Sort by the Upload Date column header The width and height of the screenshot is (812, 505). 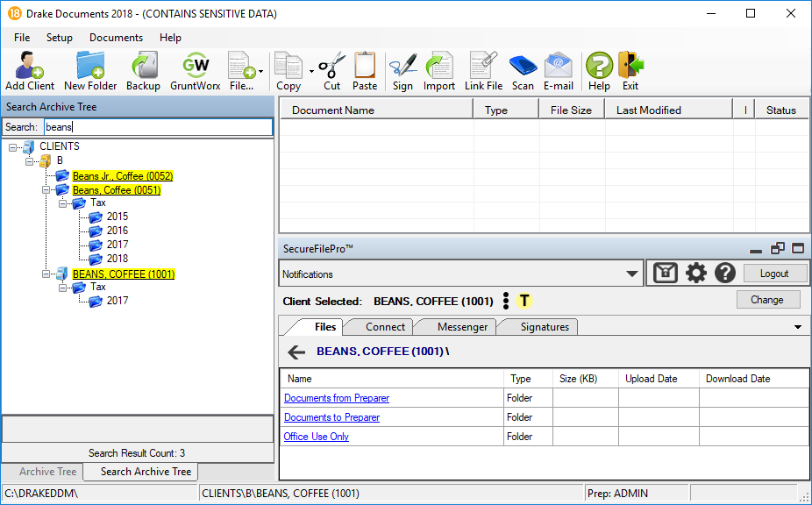pos(659,379)
